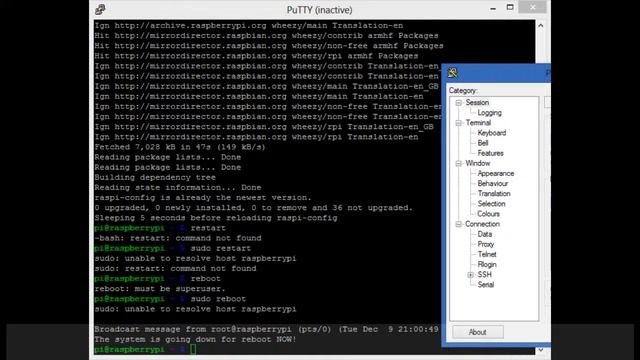Click 'Reading state information... Done' line

point(178,188)
